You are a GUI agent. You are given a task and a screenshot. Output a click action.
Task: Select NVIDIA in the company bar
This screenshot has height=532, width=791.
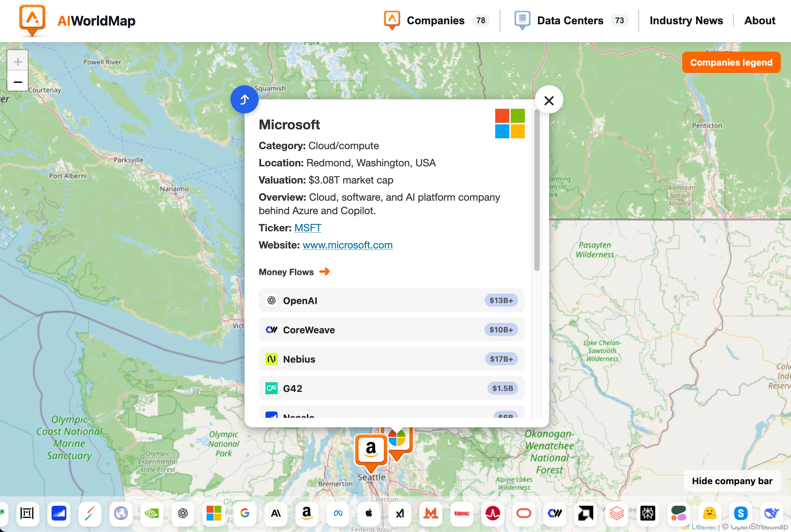point(152,513)
